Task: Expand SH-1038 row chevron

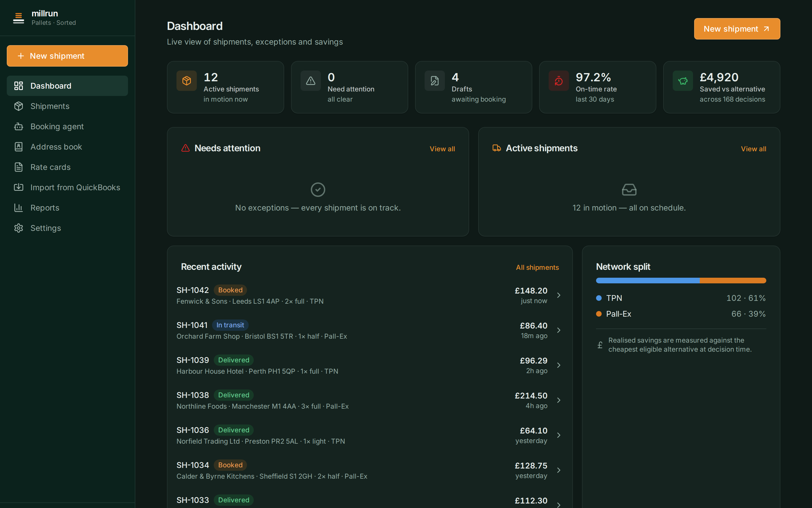Action: click(559, 400)
